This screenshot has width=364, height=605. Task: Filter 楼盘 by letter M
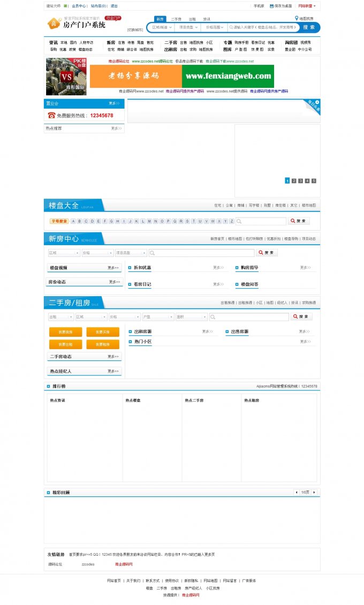149,221
